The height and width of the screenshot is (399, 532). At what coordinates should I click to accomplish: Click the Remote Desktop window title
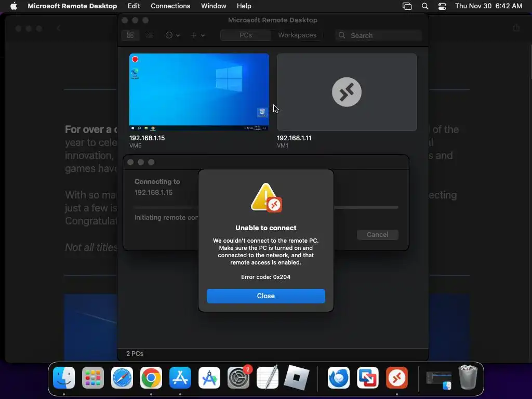click(x=272, y=20)
